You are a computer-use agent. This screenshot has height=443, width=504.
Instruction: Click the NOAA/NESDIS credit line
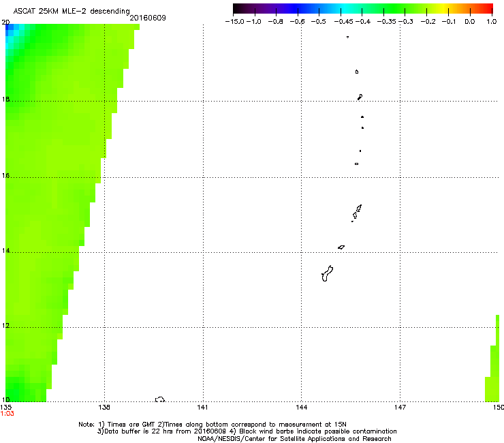(294, 439)
